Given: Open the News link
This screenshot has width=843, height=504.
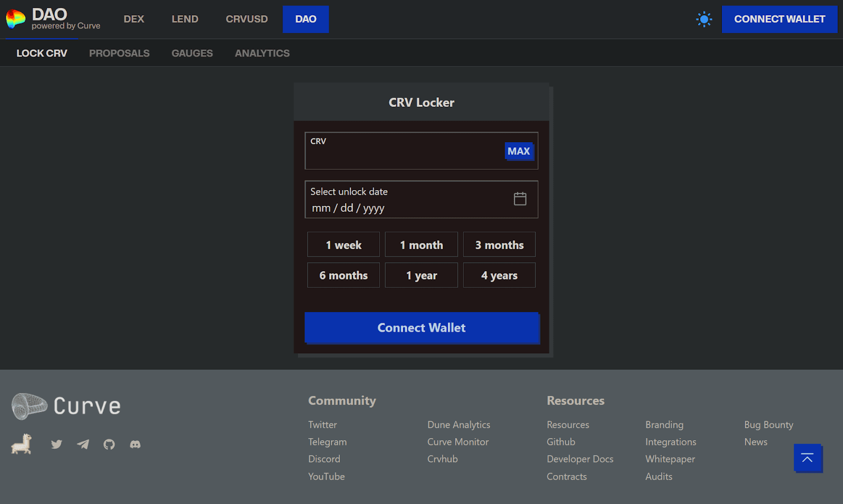Looking at the screenshot, I should (756, 442).
